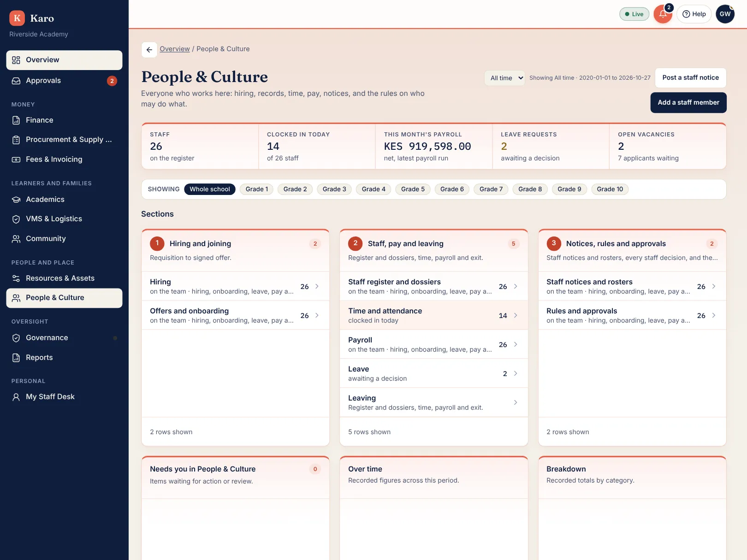747x560 pixels.
Task: Click the Approvals inbox icon
Action: [x=16, y=81]
